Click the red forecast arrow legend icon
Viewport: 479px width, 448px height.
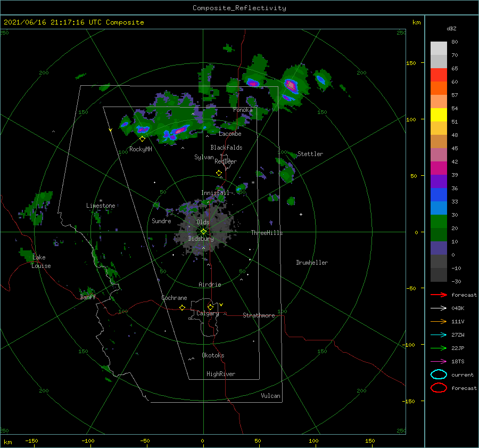tap(439, 295)
